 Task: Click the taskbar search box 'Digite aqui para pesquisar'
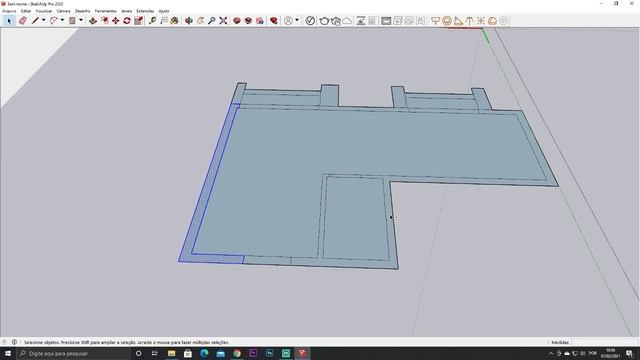(73, 353)
